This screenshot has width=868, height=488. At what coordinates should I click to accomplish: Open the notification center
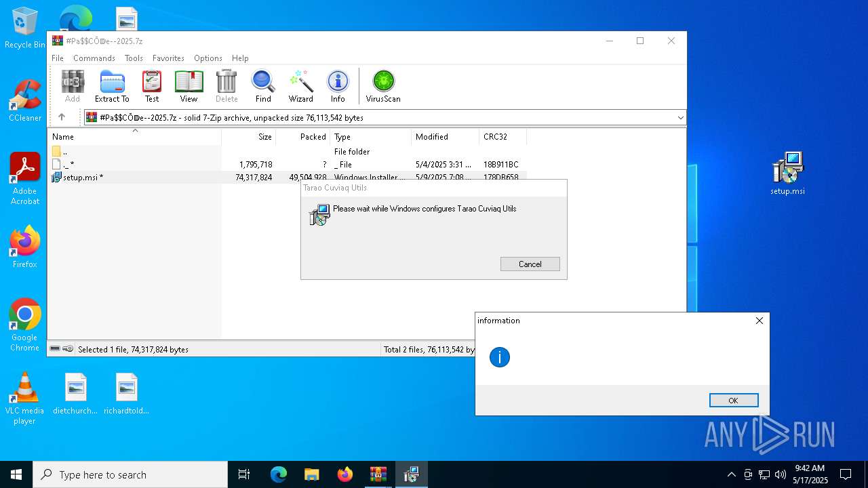click(x=846, y=474)
